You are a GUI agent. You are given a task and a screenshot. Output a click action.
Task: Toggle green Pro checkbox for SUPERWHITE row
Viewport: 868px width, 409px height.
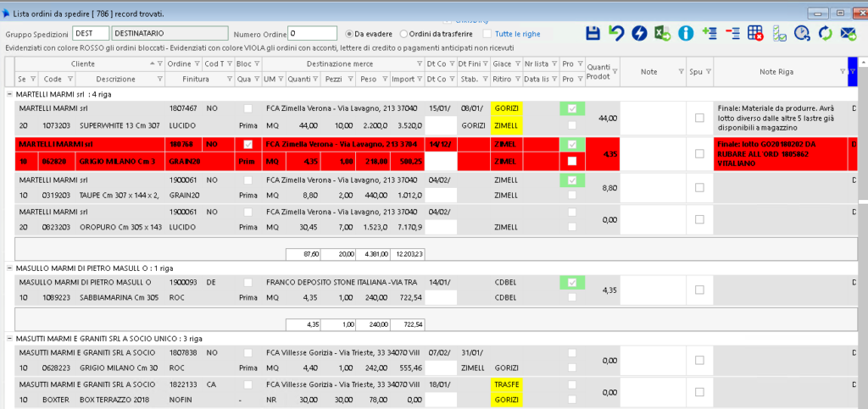point(572,108)
